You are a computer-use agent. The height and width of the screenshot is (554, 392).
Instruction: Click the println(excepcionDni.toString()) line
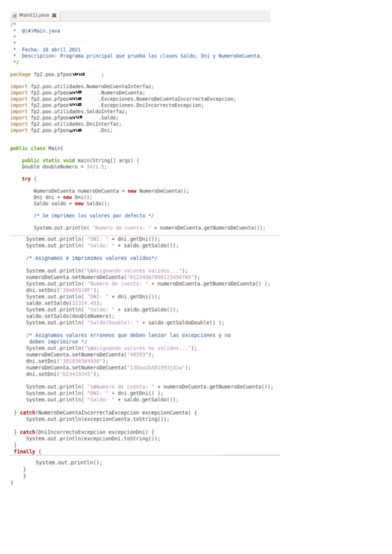coord(93,438)
